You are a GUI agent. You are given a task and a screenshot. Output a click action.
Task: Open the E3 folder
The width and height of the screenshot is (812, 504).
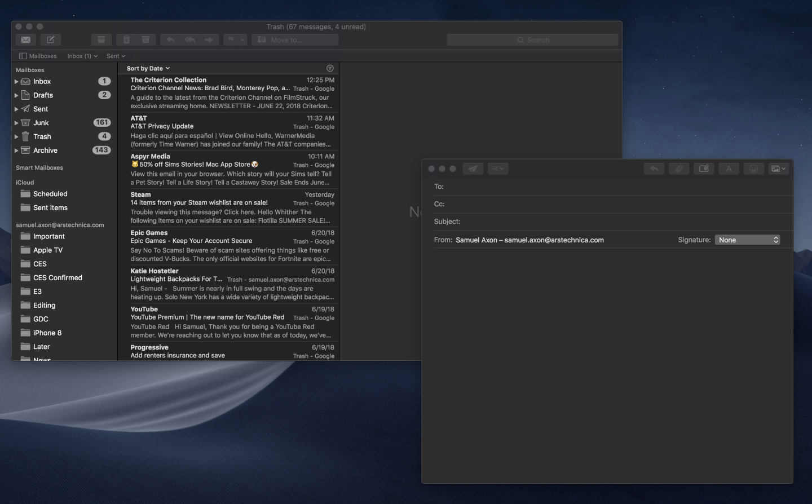pos(63,291)
